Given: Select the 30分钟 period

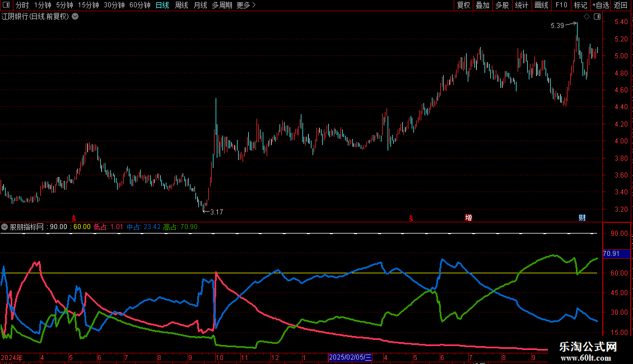Looking at the screenshot, I should (x=114, y=5).
